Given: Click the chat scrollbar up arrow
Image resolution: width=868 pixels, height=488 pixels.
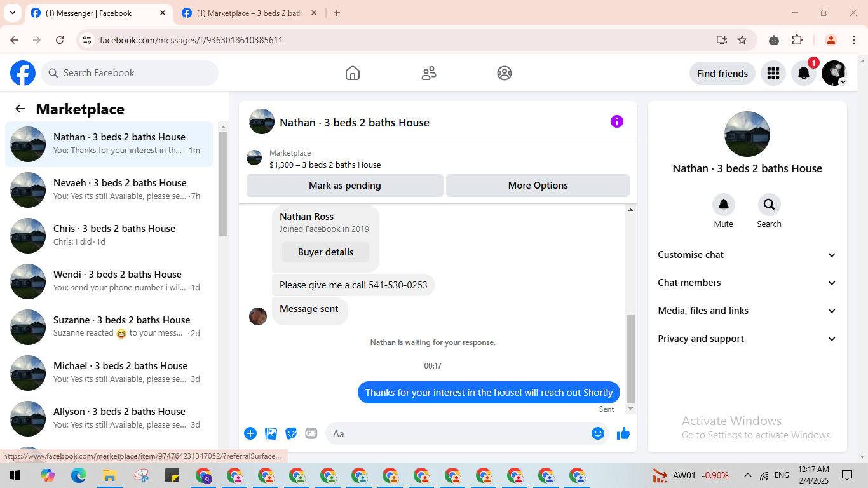Looking at the screenshot, I should (x=630, y=210).
